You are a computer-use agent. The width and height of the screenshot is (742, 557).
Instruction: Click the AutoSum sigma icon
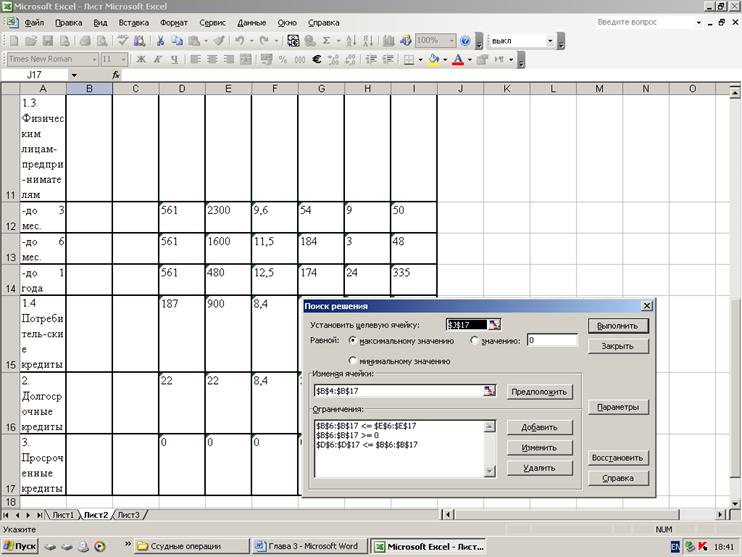point(326,41)
